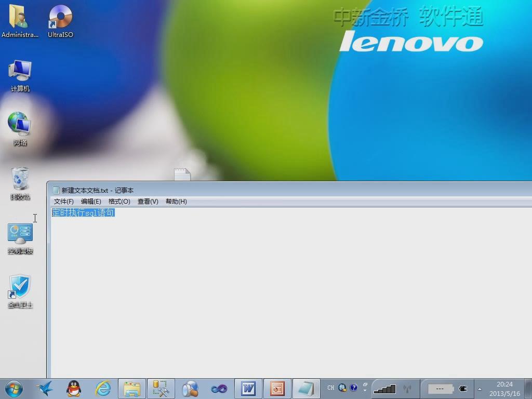The image size is (532, 399).
Task: Click the wireless antenna tray icon
Action: pos(407,389)
